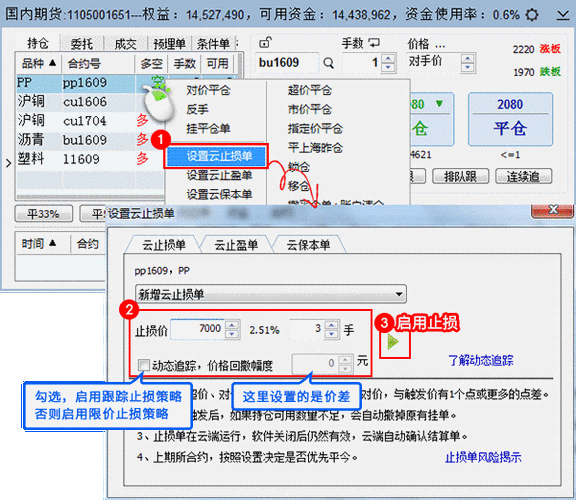576x500 pixels.
Task: Sort the order list by 时间 column
Action: click(x=38, y=244)
